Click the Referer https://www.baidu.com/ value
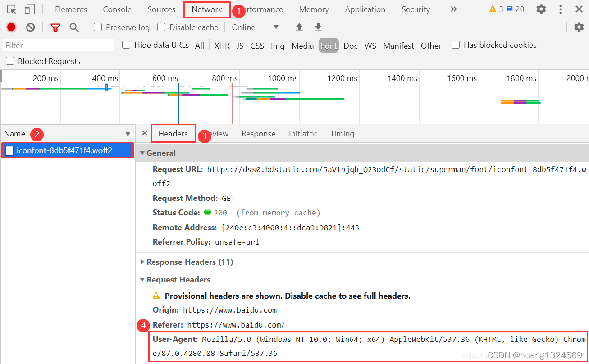The width and height of the screenshot is (589, 364). tap(236, 325)
